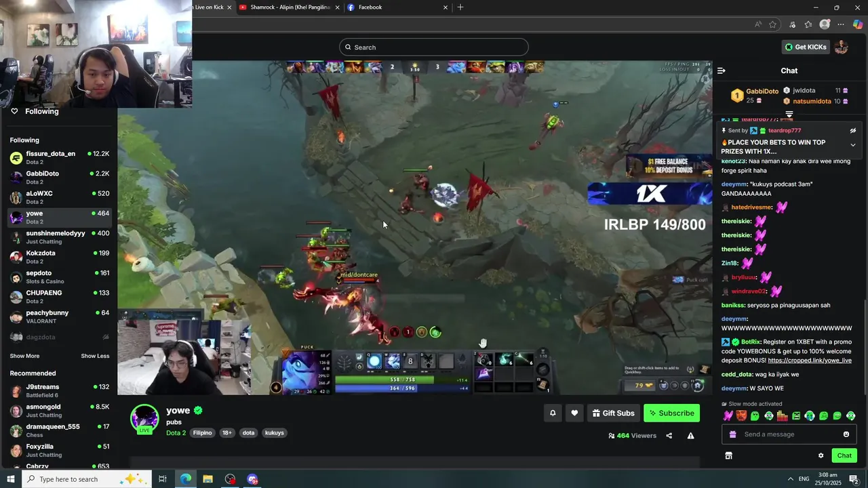Open the emoji picker in the message box
868x488 pixels.
pos(846,434)
